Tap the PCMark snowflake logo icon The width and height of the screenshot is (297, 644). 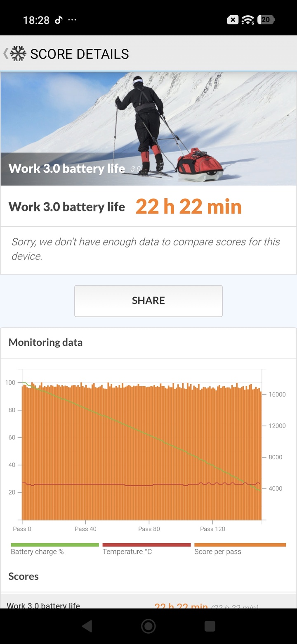tap(18, 54)
